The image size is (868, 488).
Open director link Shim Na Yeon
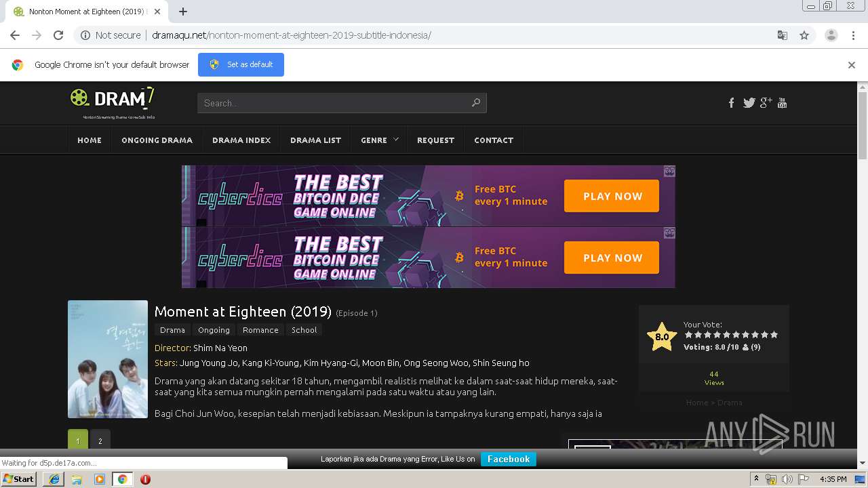(x=220, y=348)
